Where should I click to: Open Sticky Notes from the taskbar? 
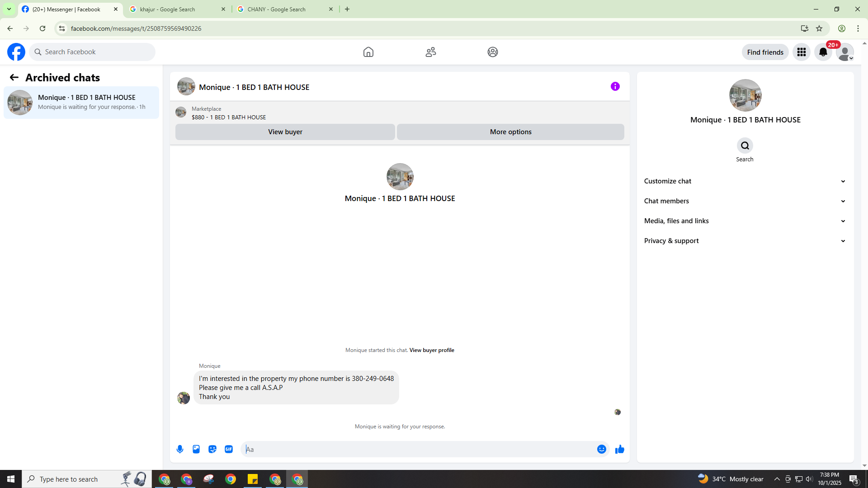tap(253, 479)
